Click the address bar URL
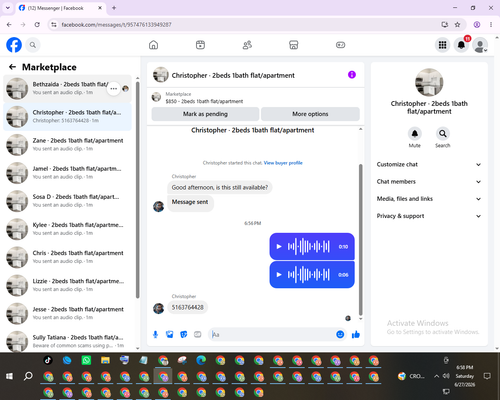The height and width of the screenshot is (400, 500). pos(116,25)
